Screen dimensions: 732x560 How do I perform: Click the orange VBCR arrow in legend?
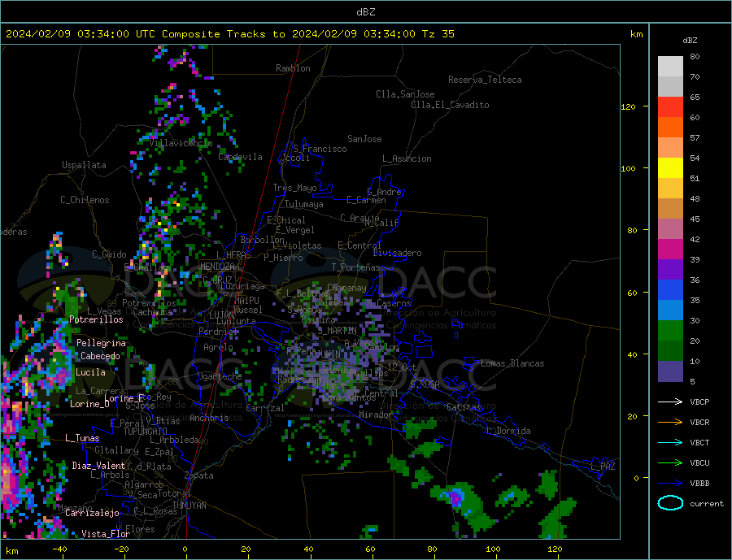click(670, 423)
